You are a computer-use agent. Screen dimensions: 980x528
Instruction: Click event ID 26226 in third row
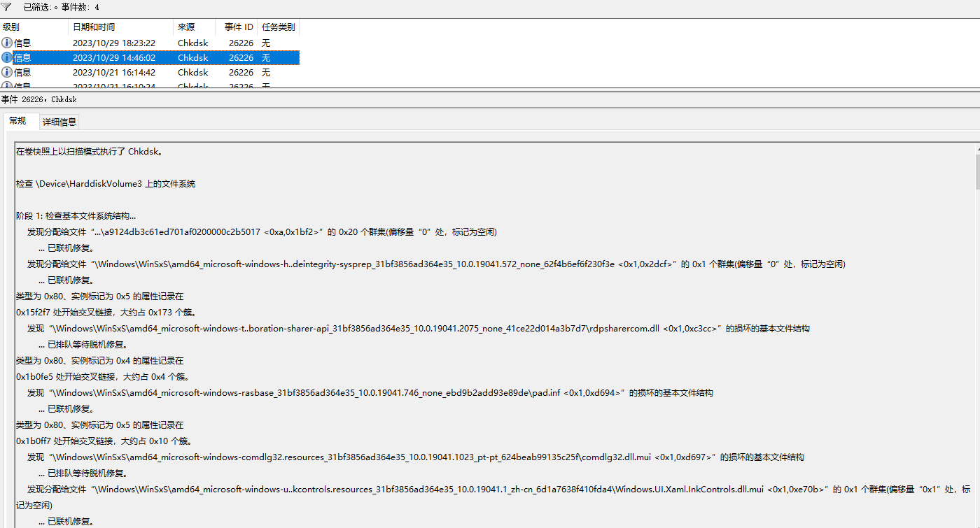point(241,72)
